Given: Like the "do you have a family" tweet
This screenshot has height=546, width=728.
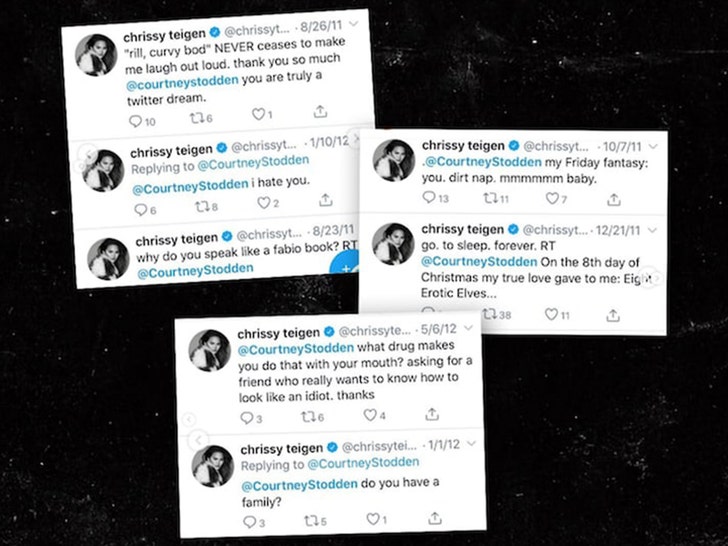Looking at the screenshot, I should point(373,519).
